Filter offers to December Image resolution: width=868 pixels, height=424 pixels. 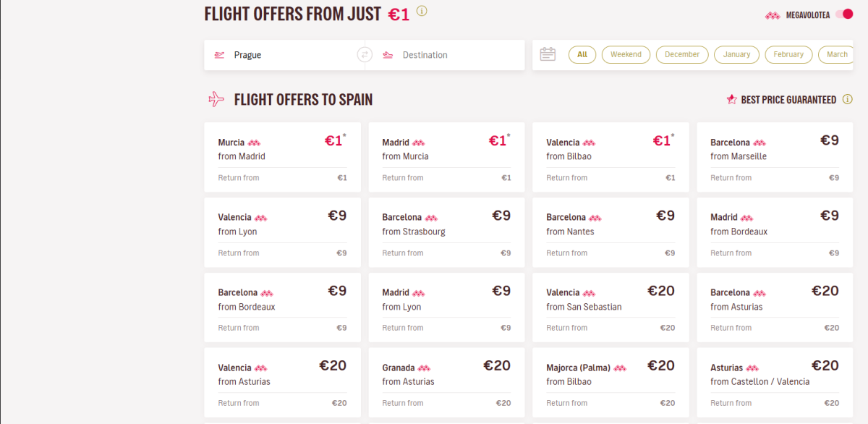[681, 54]
